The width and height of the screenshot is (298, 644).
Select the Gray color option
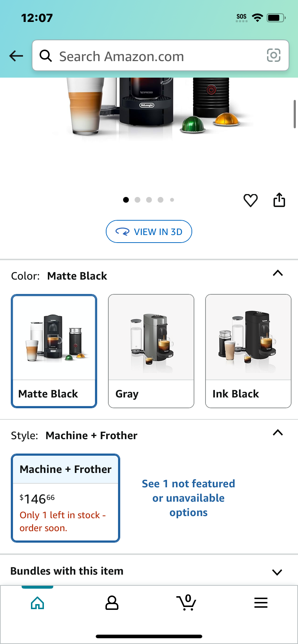pyautogui.click(x=151, y=351)
